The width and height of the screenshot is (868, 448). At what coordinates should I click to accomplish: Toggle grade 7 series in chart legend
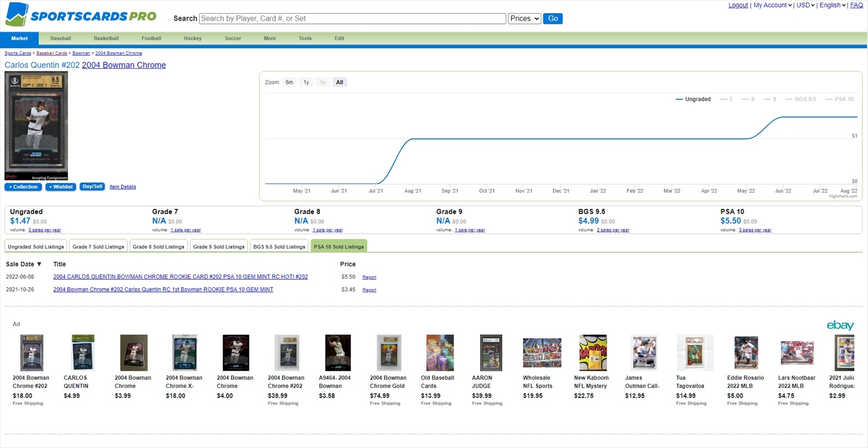[726, 99]
